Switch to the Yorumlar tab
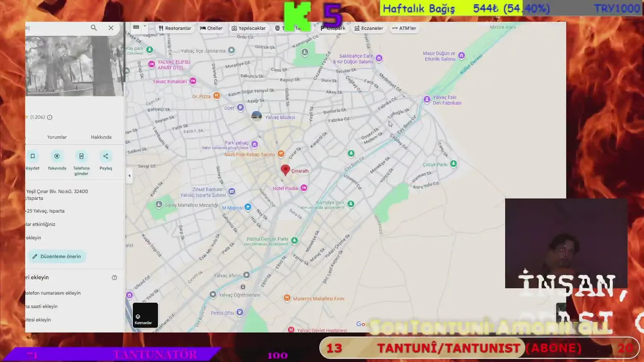The image size is (644, 362). click(x=57, y=137)
